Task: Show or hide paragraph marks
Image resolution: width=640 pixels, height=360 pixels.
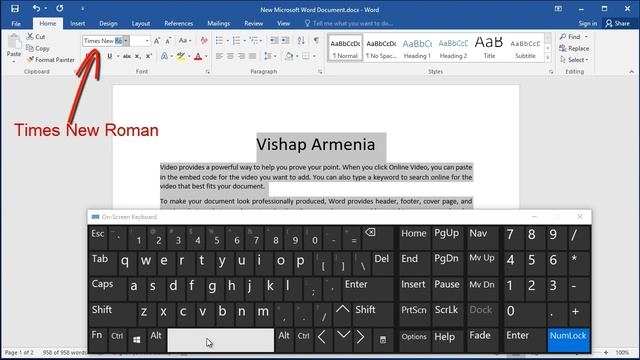Action: point(316,40)
